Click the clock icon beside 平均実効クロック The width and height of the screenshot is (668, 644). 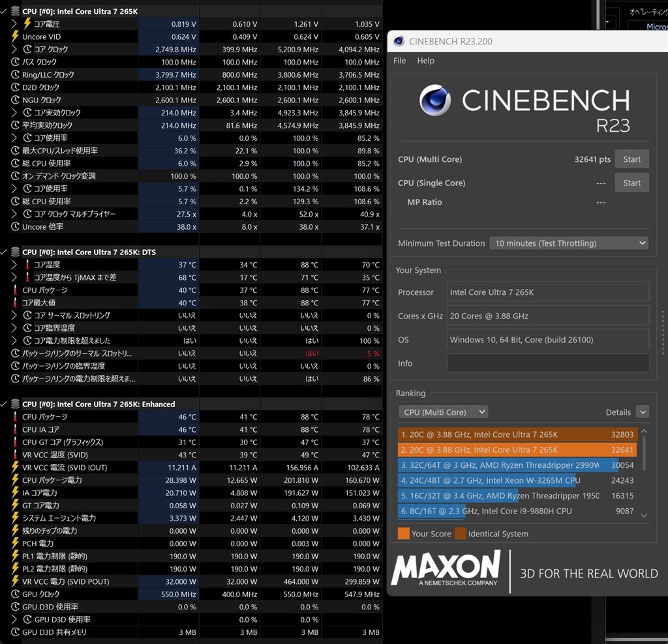(x=15, y=125)
